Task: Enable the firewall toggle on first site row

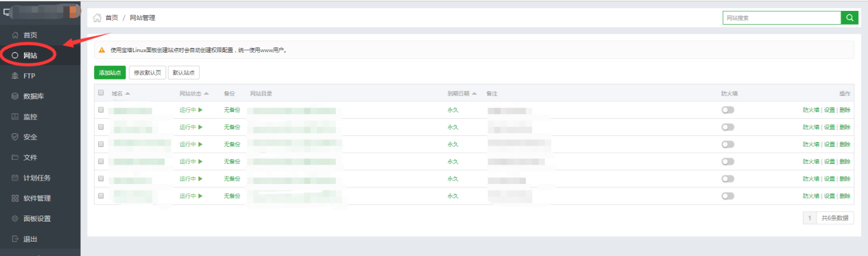Action: pos(727,110)
